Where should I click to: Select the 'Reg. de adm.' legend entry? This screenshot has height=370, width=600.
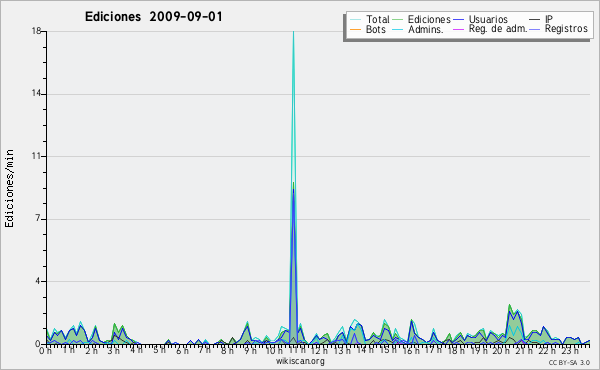[x=498, y=29]
